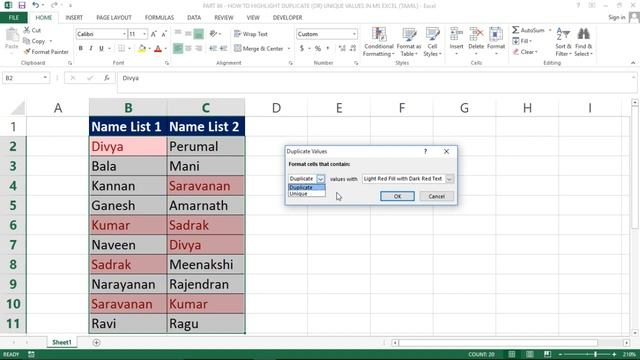Switch to the INSERT tab
Viewport: 640px width, 360px height.
point(74,18)
